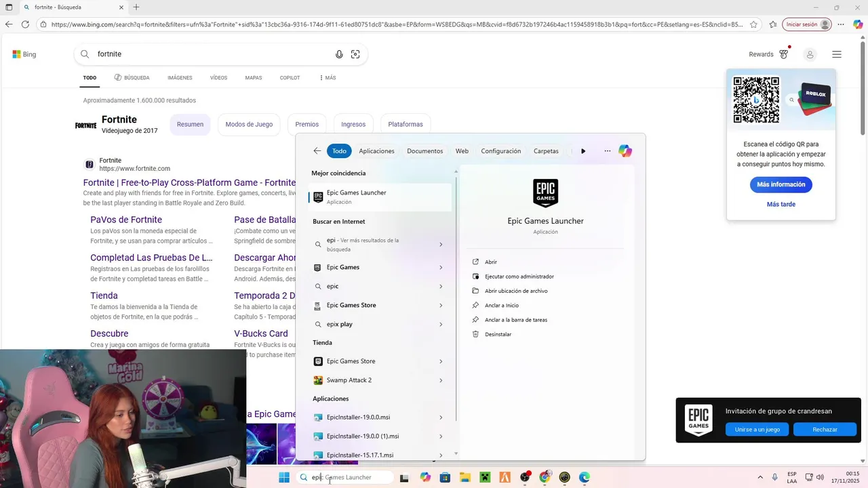Open Bing MÁS dropdown menu
The width and height of the screenshot is (868, 488).
tap(328, 78)
